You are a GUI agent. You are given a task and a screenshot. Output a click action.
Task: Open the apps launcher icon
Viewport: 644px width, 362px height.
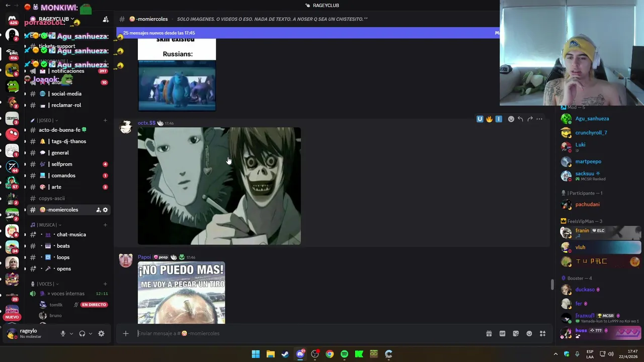pos(543,333)
